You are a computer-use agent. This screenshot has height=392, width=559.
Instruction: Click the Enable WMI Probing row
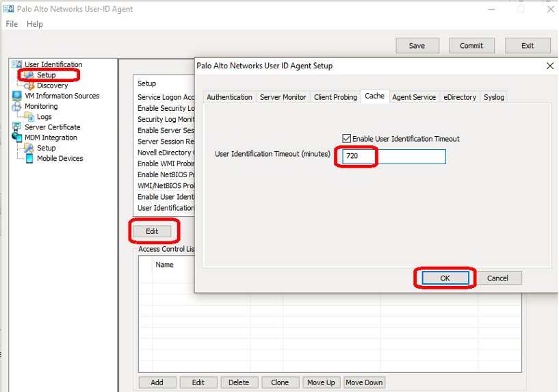coord(166,164)
